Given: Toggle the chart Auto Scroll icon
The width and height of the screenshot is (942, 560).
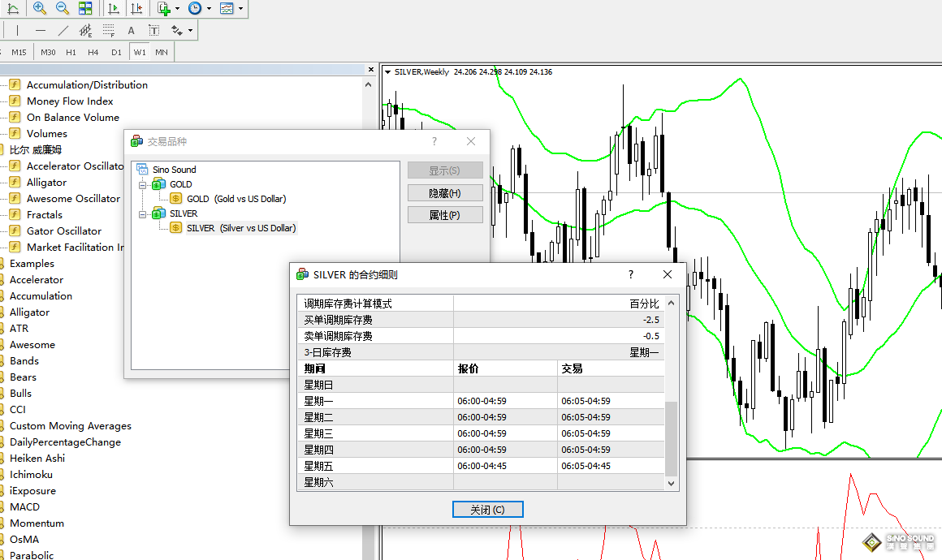Looking at the screenshot, I should pyautogui.click(x=114, y=9).
